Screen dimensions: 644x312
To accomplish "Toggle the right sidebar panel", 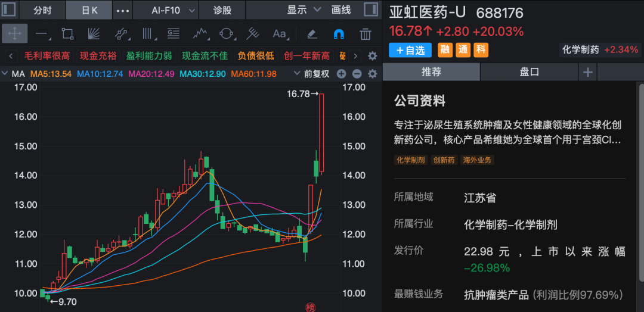I will (370, 10).
